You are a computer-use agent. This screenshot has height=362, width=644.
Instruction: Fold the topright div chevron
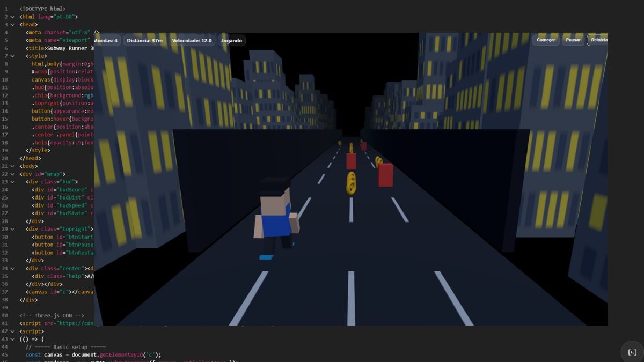tap(12, 229)
